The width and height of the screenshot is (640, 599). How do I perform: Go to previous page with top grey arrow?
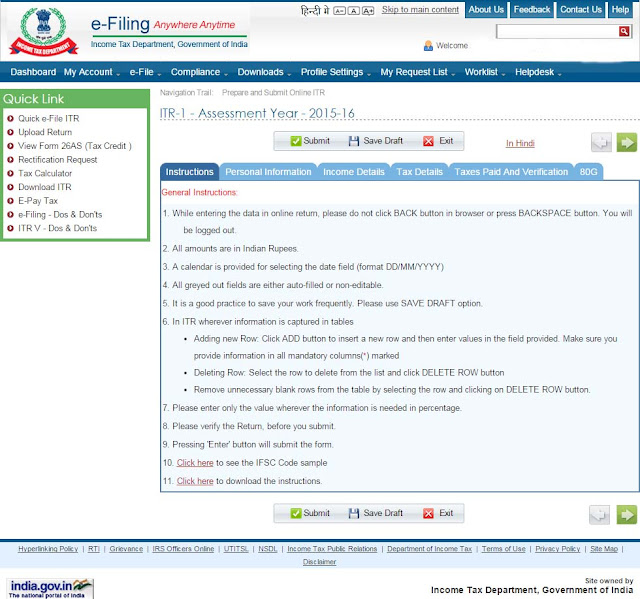point(601,142)
